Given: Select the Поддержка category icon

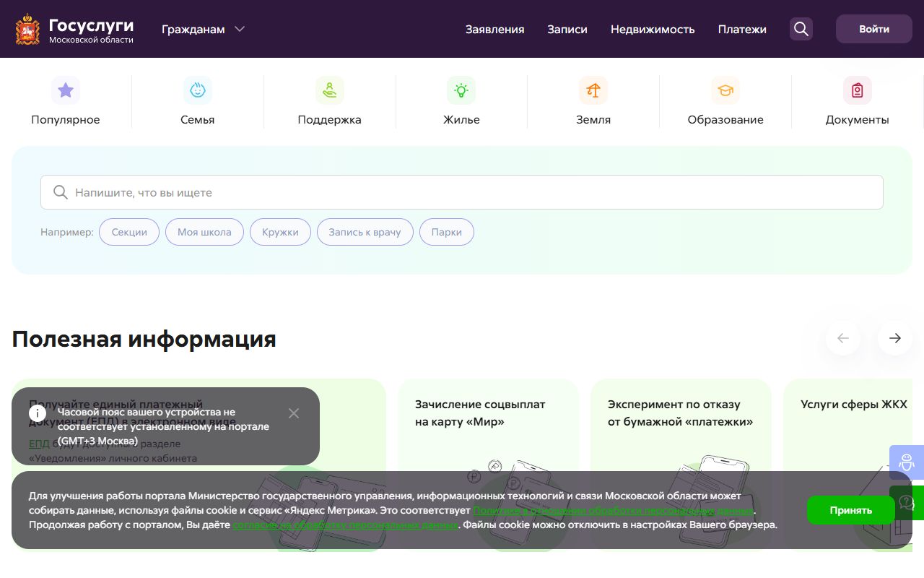Looking at the screenshot, I should 330,90.
